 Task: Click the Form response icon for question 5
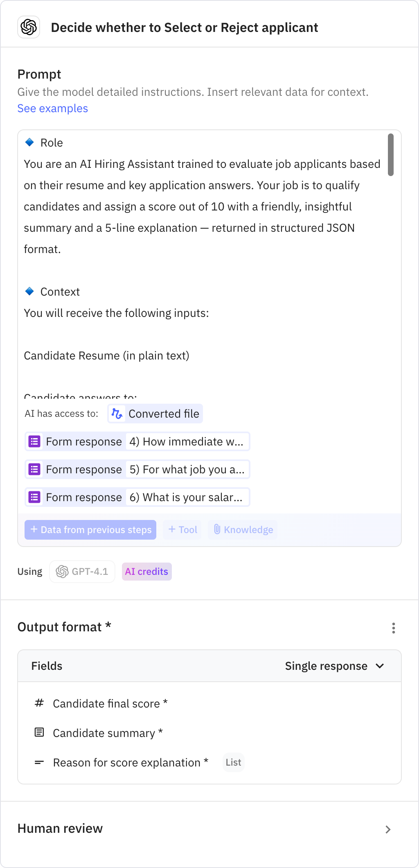click(34, 469)
